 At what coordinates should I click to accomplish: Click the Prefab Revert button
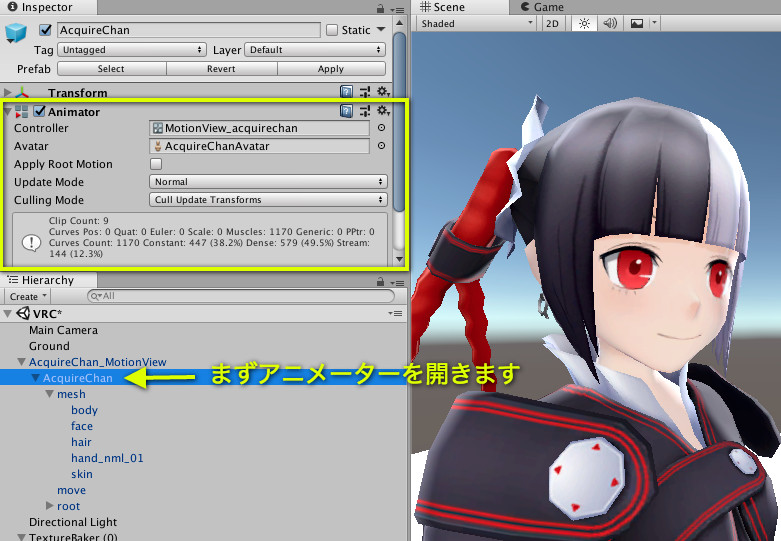221,69
